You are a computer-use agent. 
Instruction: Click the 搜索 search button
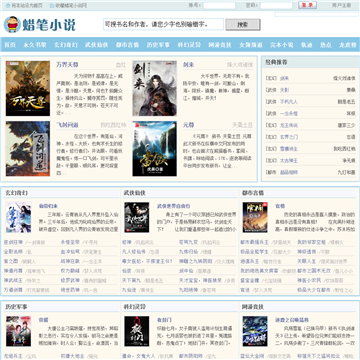click(243, 24)
